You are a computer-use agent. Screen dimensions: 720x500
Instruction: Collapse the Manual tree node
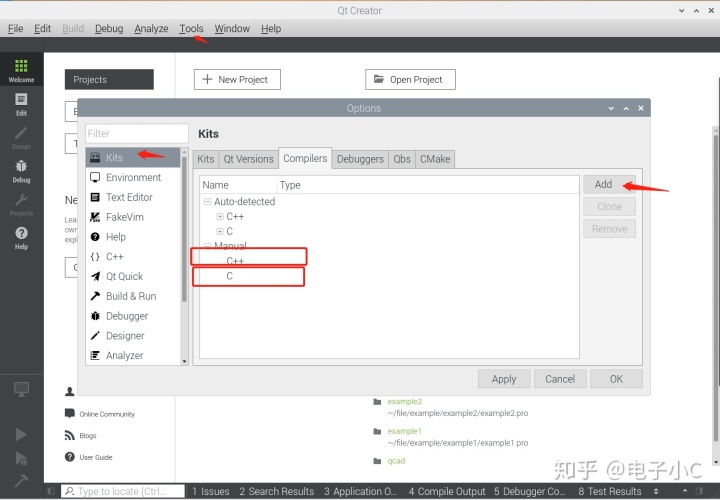coord(208,246)
